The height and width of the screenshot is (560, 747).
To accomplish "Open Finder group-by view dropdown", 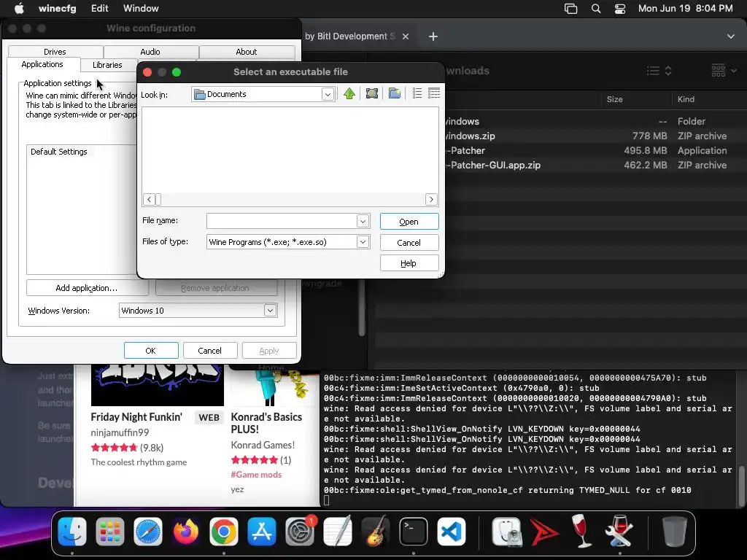I will pyautogui.click(x=724, y=71).
